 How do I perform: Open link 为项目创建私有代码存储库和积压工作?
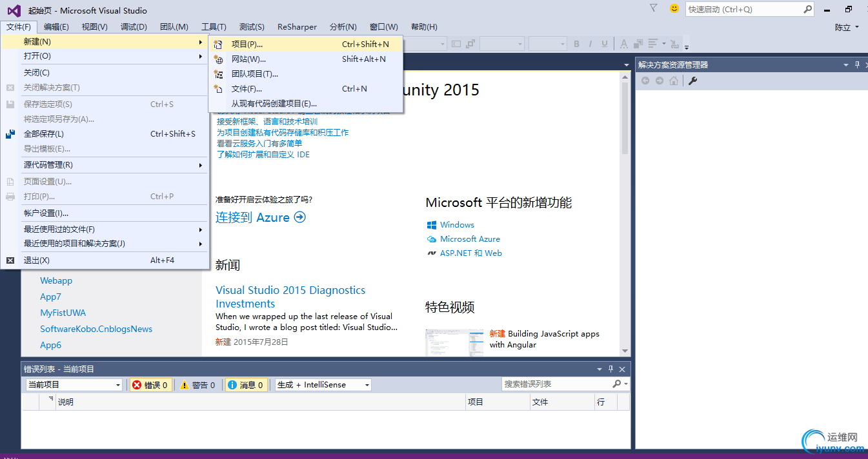[x=283, y=132]
